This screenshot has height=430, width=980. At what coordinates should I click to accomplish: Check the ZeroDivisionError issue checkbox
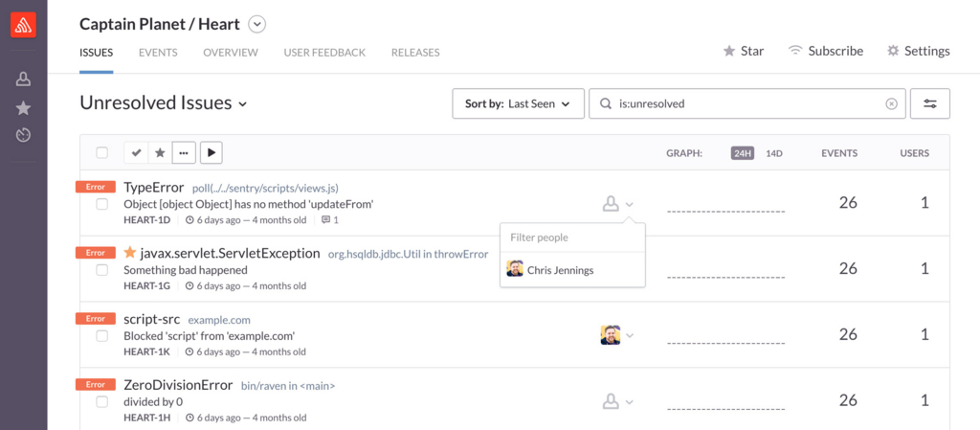[x=101, y=401]
